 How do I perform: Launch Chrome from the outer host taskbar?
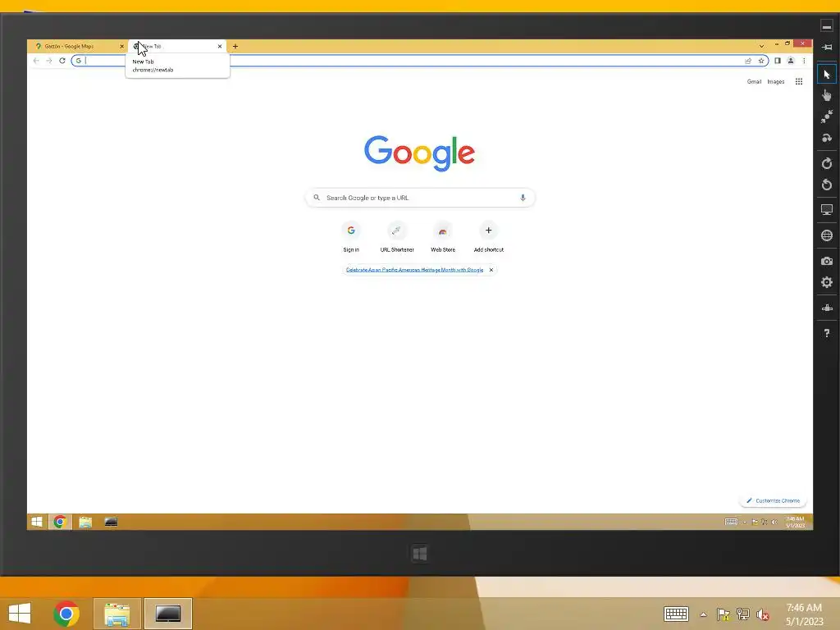[66, 614]
